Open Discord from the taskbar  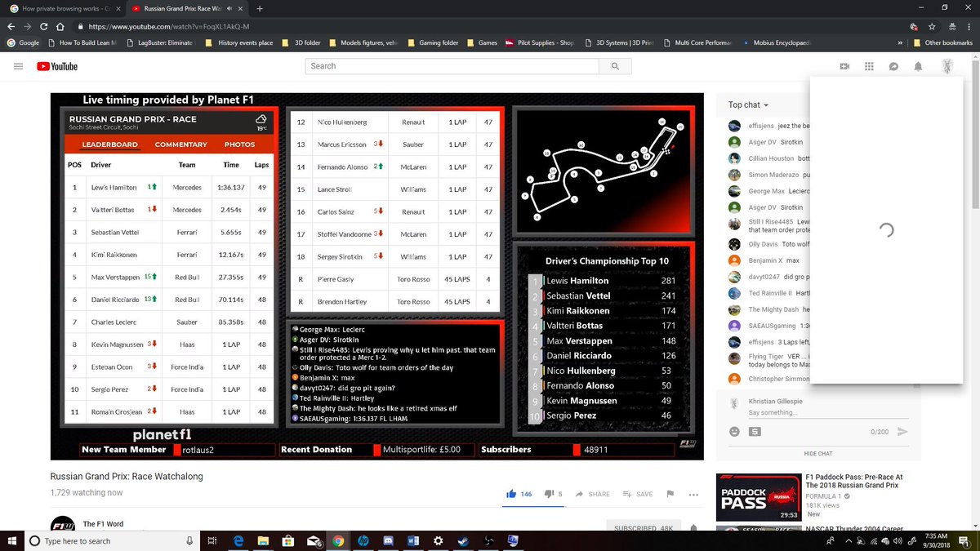click(x=389, y=540)
